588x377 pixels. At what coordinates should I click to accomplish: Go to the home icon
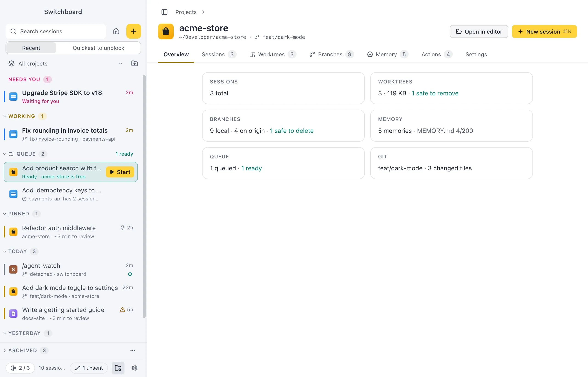[x=116, y=31]
